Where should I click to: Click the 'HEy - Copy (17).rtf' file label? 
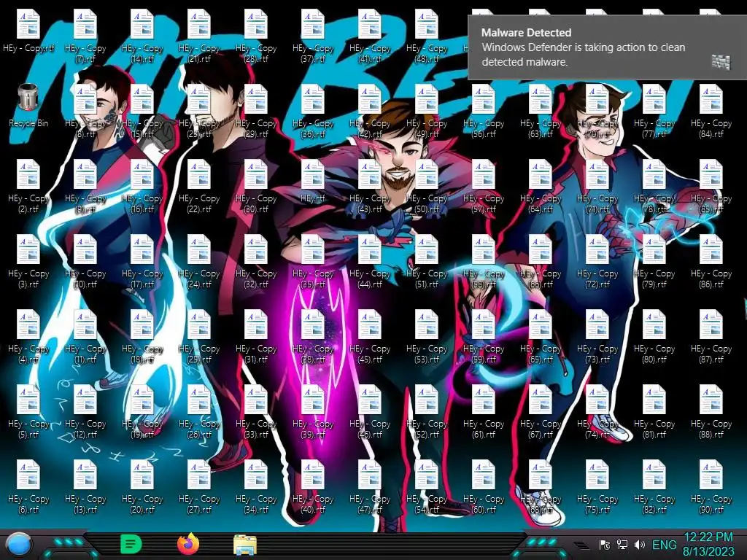[x=142, y=279]
